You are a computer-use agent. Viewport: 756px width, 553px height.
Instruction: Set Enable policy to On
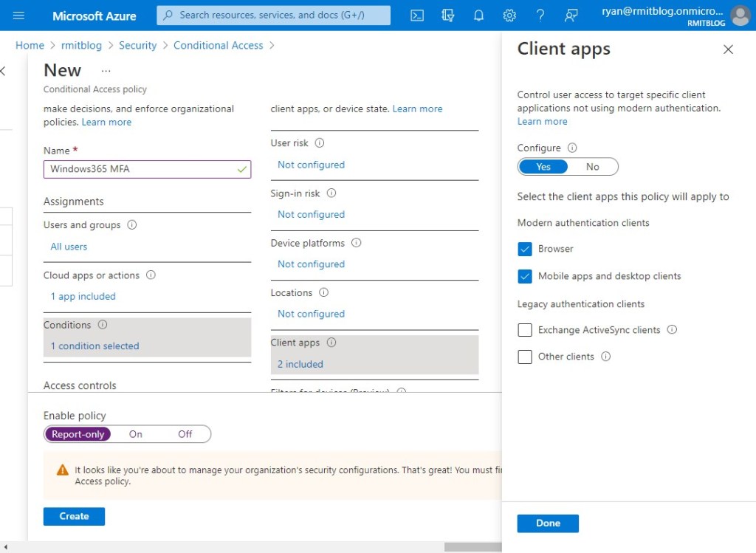(136, 434)
